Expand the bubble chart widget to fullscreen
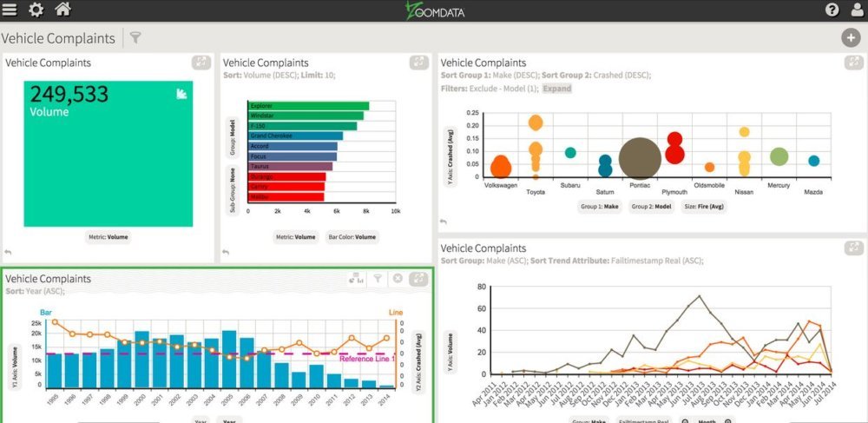Image resolution: width=868 pixels, height=423 pixels. coord(852,63)
